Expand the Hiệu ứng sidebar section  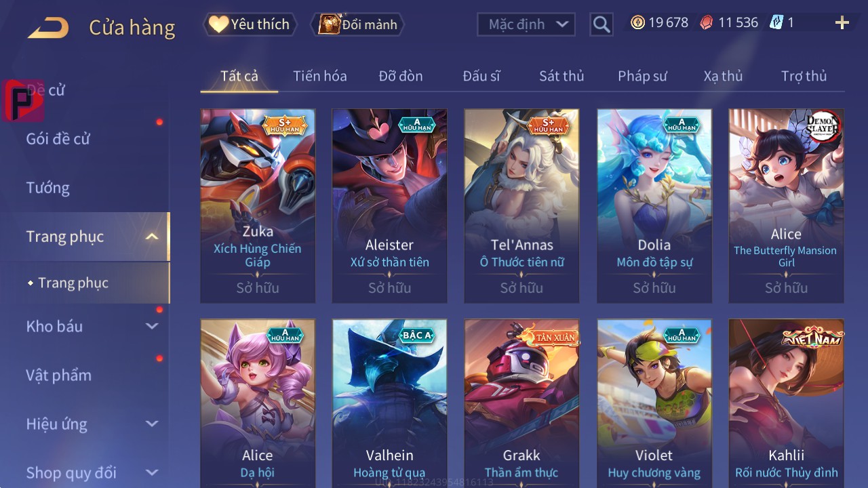pyautogui.click(x=152, y=424)
